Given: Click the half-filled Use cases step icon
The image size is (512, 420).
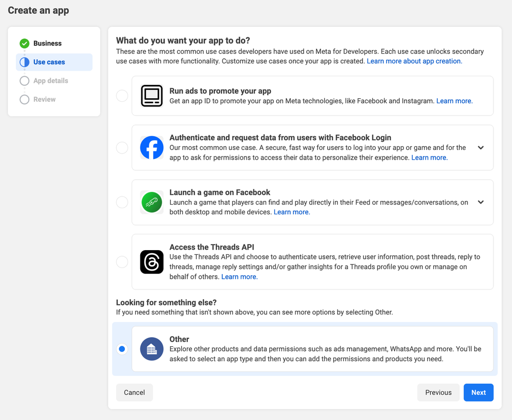Looking at the screenshot, I should tap(24, 62).
